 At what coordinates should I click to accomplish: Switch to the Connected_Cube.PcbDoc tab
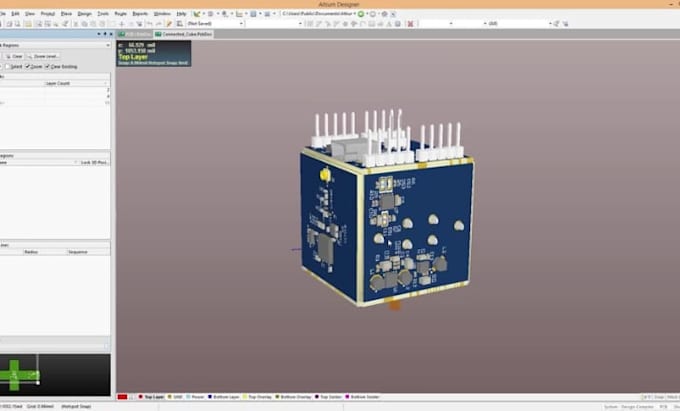click(x=183, y=34)
